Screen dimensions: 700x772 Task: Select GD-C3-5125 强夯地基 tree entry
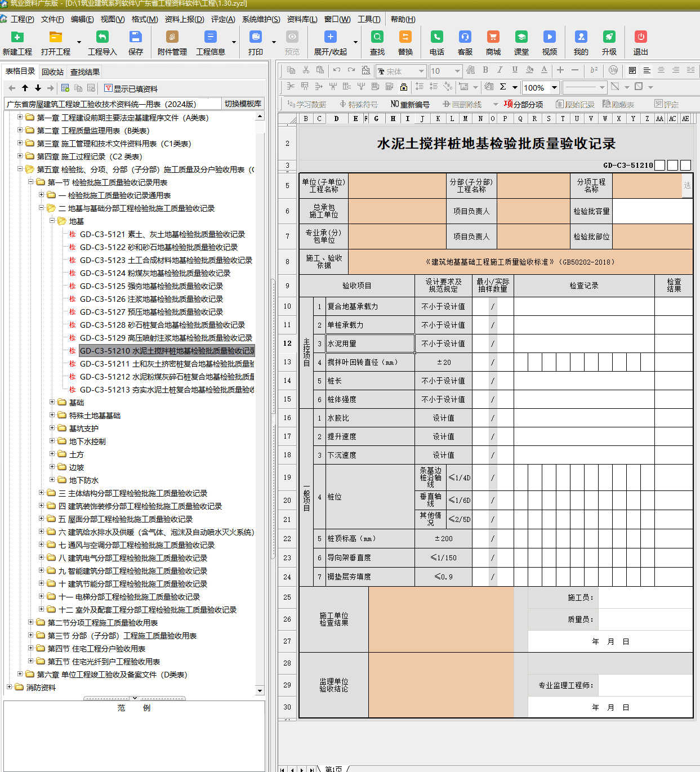click(151, 286)
